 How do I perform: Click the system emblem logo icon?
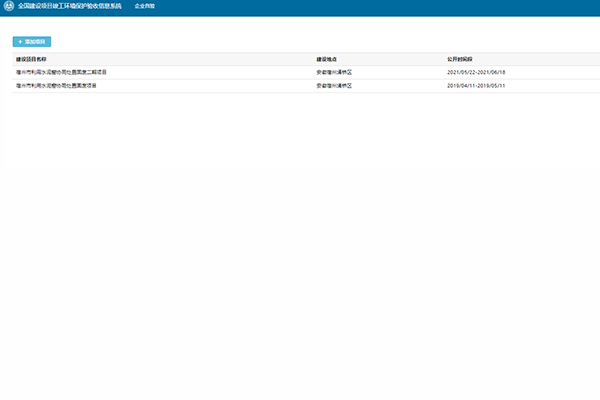9,6
